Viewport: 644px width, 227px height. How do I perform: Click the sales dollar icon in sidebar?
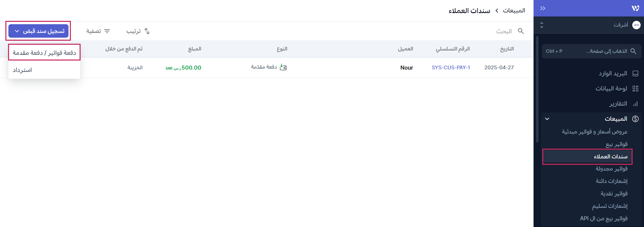[x=635, y=119]
